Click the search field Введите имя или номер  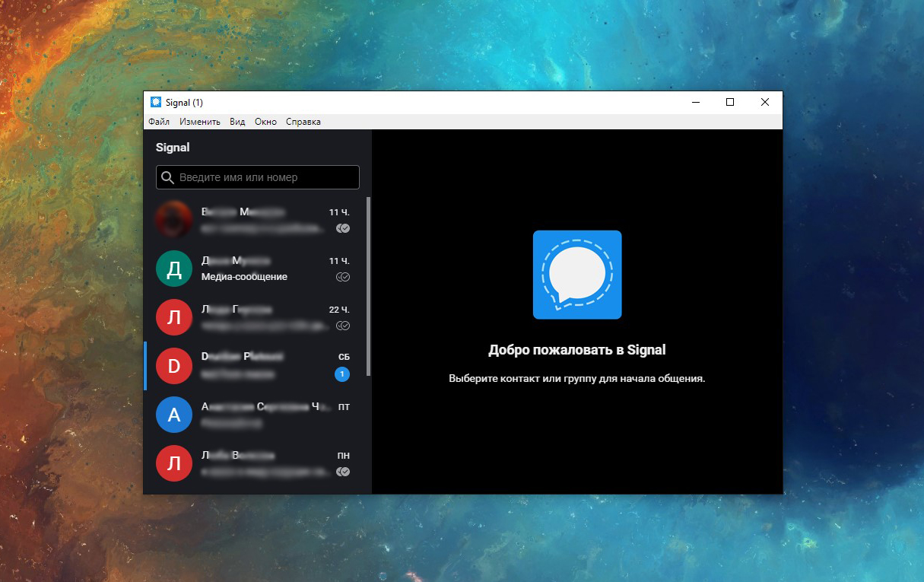pos(257,177)
